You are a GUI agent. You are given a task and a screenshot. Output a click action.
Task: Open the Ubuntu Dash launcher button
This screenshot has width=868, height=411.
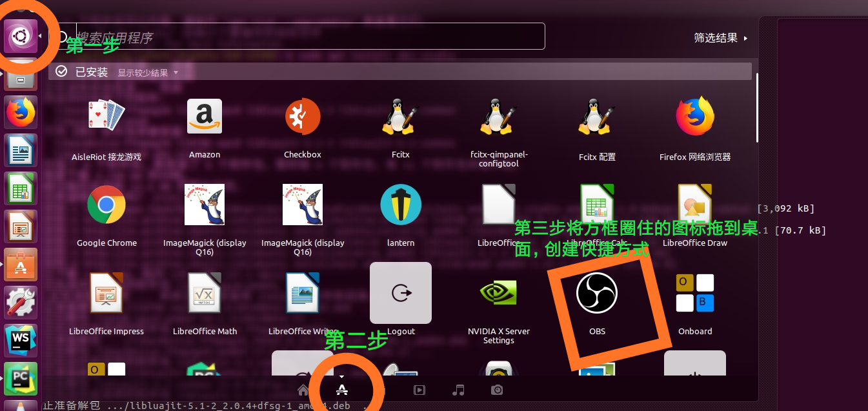click(21, 37)
